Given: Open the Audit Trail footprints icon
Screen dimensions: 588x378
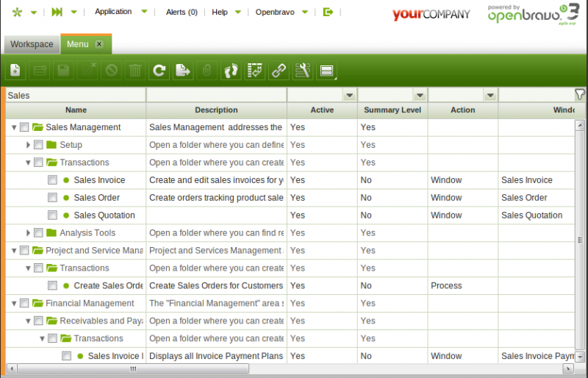Looking at the screenshot, I should pyautogui.click(x=232, y=71).
